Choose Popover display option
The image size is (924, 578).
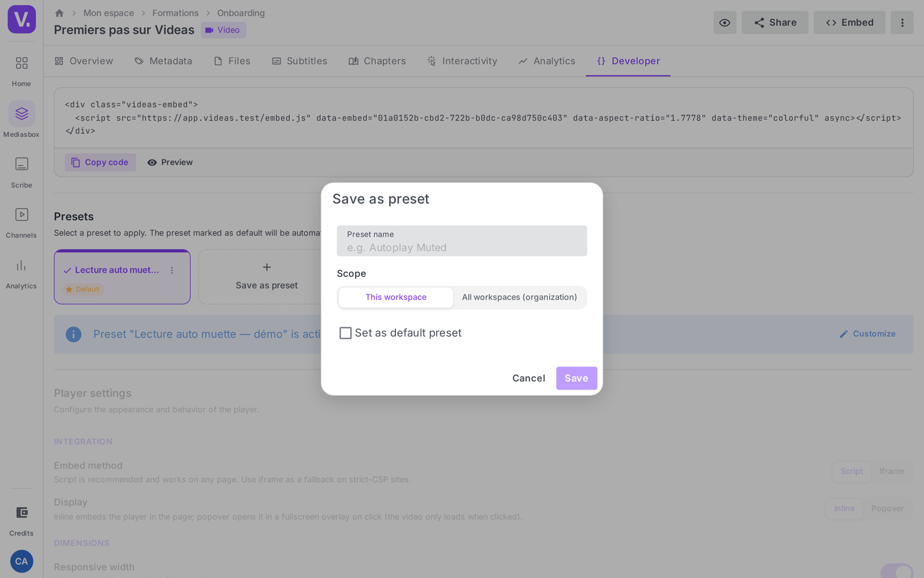(888, 509)
